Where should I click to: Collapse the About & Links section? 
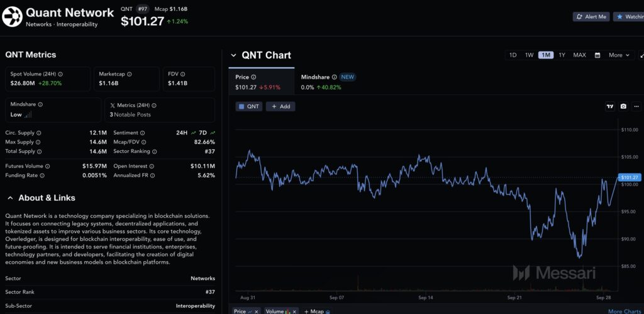tap(9, 198)
